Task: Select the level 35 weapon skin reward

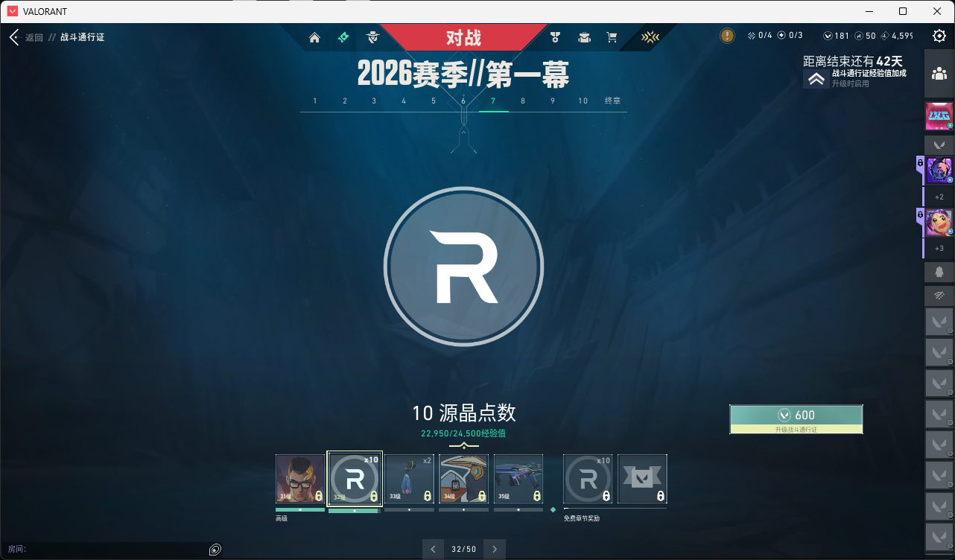Action: point(518,480)
